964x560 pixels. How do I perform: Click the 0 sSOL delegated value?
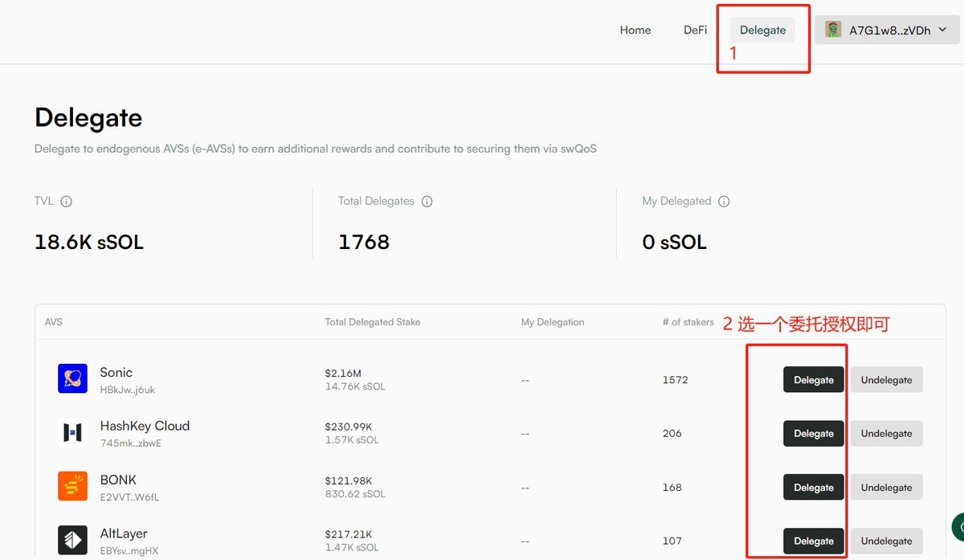pyautogui.click(x=675, y=242)
